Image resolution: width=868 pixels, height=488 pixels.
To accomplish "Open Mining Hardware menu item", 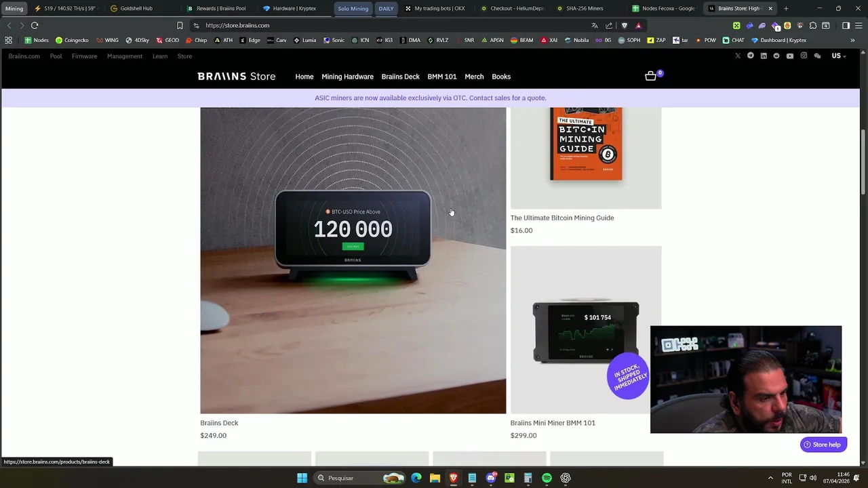I will pyautogui.click(x=347, y=77).
